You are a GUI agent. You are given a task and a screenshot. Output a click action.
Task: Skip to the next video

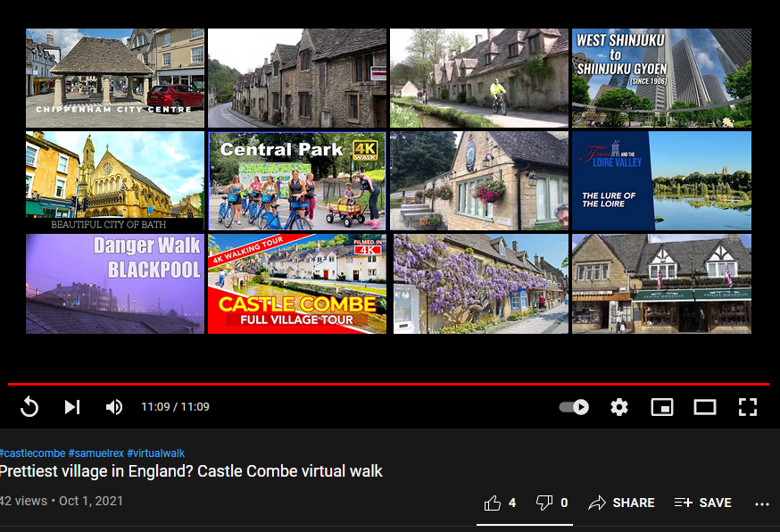72,407
